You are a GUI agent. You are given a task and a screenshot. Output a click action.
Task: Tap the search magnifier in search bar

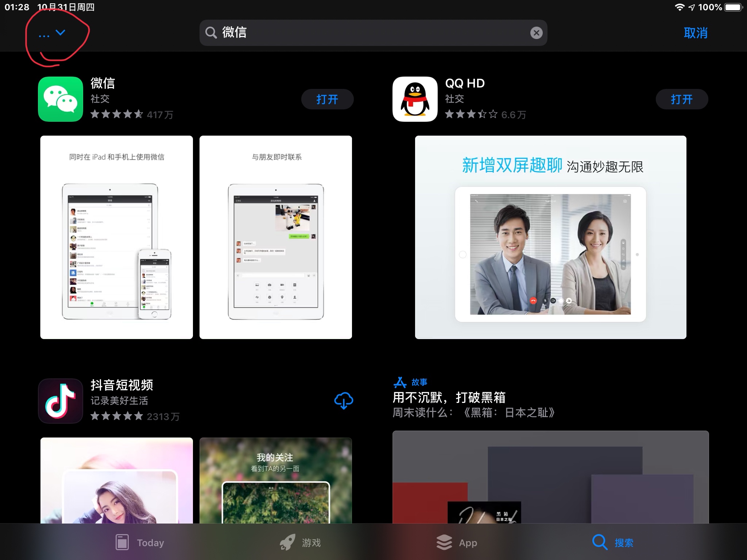click(211, 33)
